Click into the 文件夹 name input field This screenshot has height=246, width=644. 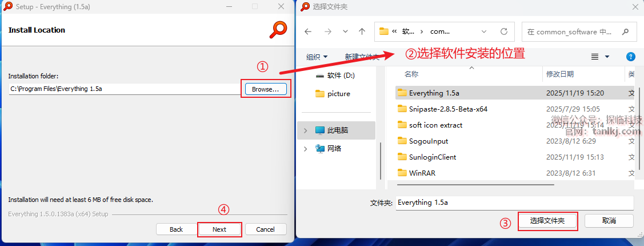click(515, 203)
